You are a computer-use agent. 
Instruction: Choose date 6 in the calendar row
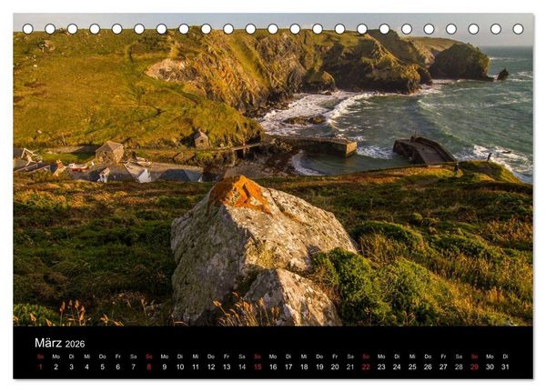(x=117, y=367)
